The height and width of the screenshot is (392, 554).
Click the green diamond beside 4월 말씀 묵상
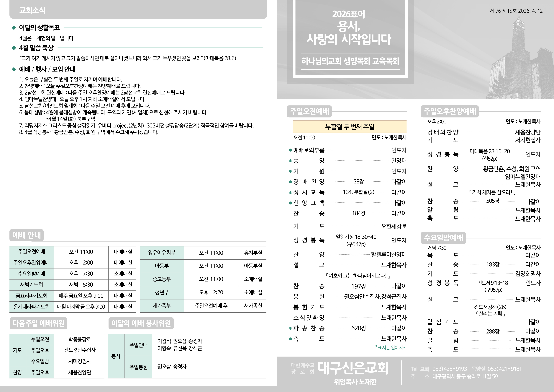point(14,48)
